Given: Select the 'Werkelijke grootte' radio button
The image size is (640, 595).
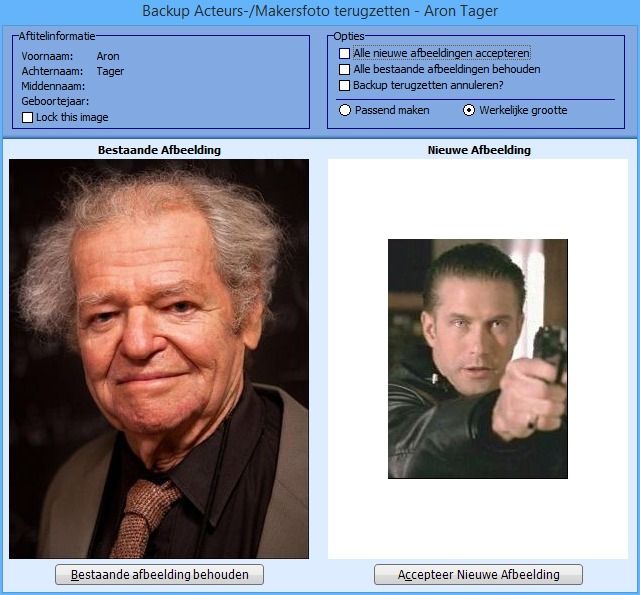Looking at the screenshot, I should point(469,110).
